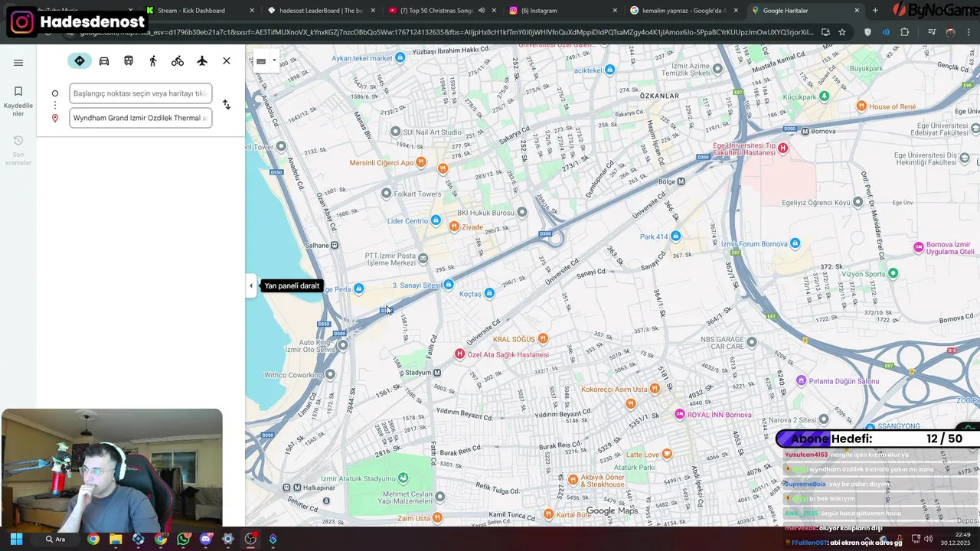This screenshot has width=980, height=551.
Task: Close the directions panel with X
Action: pyautogui.click(x=227, y=60)
